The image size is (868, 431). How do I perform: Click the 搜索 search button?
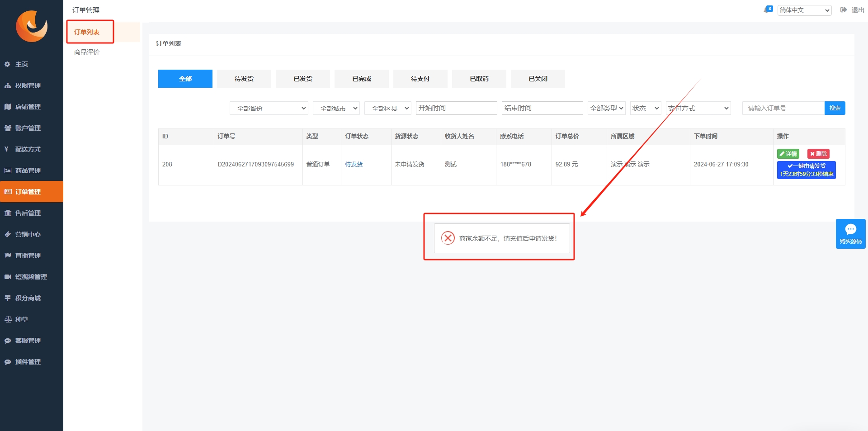[x=835, y=108]
